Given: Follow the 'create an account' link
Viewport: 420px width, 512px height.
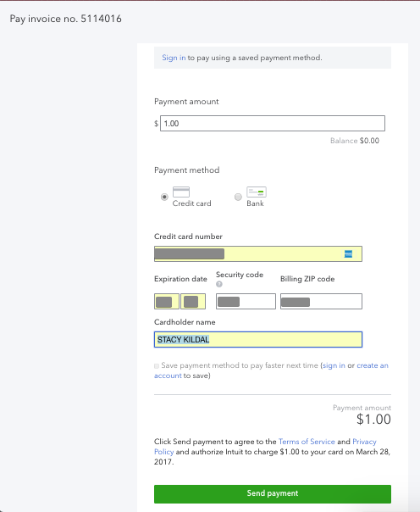Looking at the screenshot, I should [373, 365].
